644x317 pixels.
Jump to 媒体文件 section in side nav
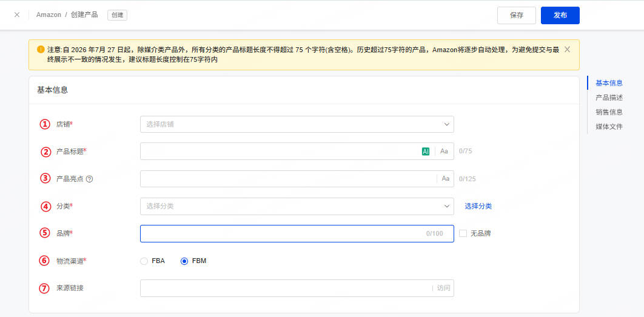[x=609, y=127]
